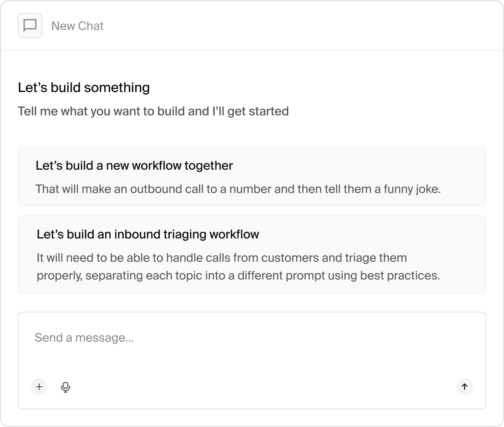Image resolution: width=504 pixels, height=427 pixels.
Task: Click the send arrow button
Action: (x=464, y=387)
